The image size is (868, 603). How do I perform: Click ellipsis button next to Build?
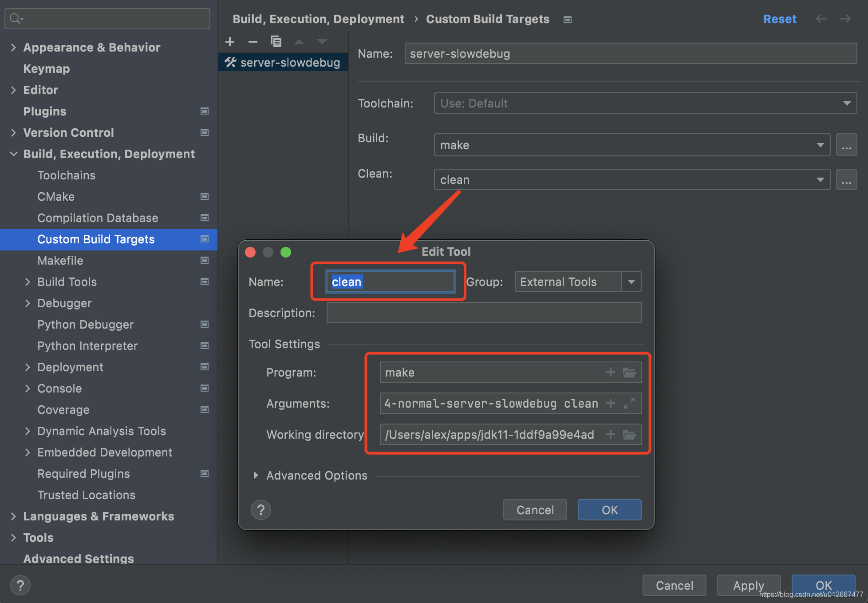tap(846, 145)
